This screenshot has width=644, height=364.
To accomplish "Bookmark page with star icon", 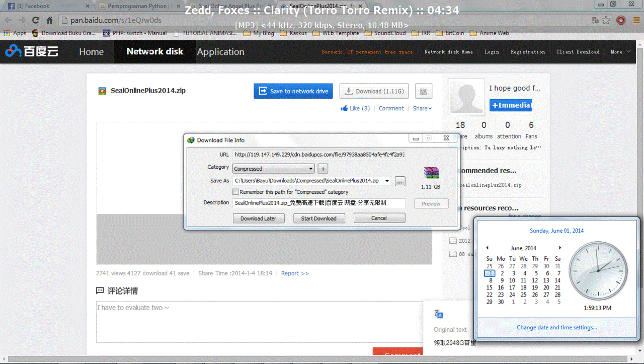I will pos(606,21).
